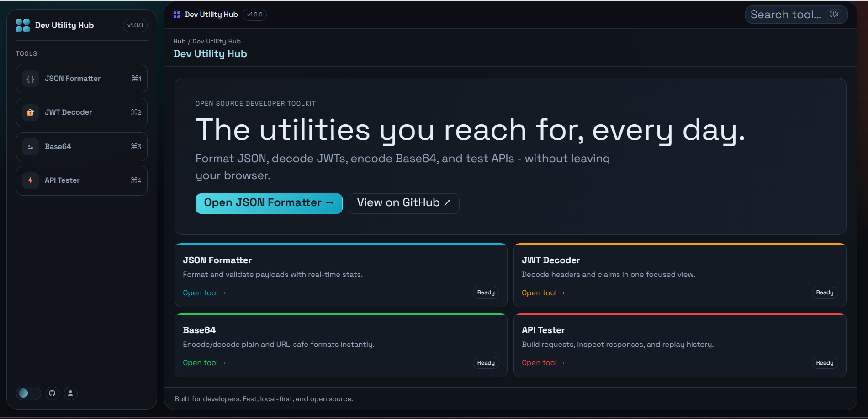Click the View on GitHub button
This screenshot has width=868, height=419.
click(x=404, y=203)
